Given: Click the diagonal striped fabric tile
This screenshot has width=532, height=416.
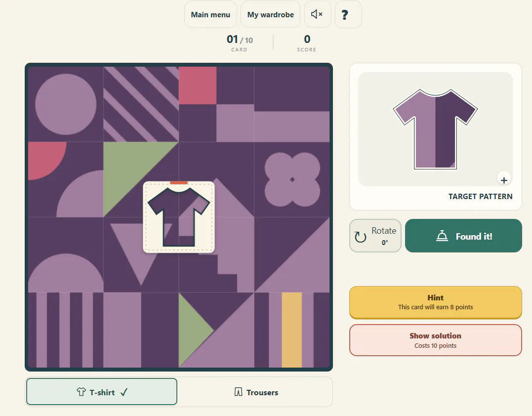Looking at the screenshot, I should [x=141, y=104].
